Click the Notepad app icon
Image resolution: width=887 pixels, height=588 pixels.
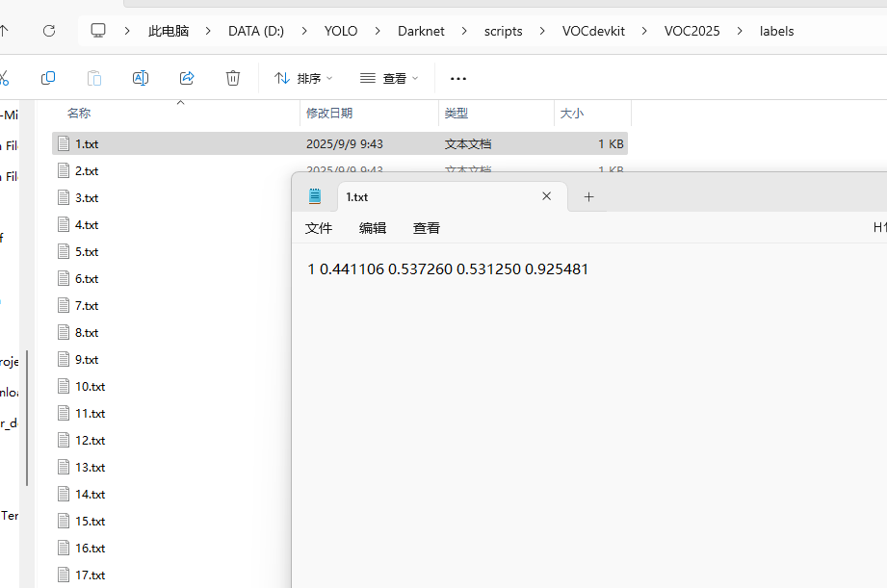pyautogui.click(x=315, y=196)
